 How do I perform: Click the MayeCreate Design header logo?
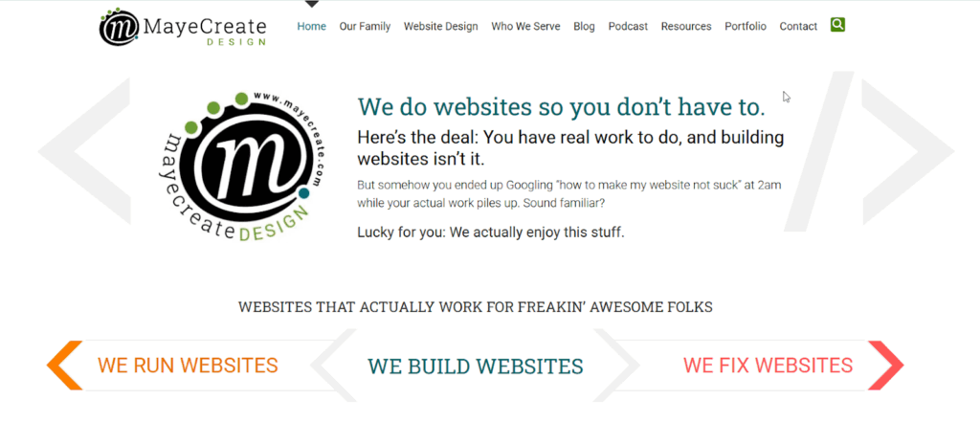183,27
